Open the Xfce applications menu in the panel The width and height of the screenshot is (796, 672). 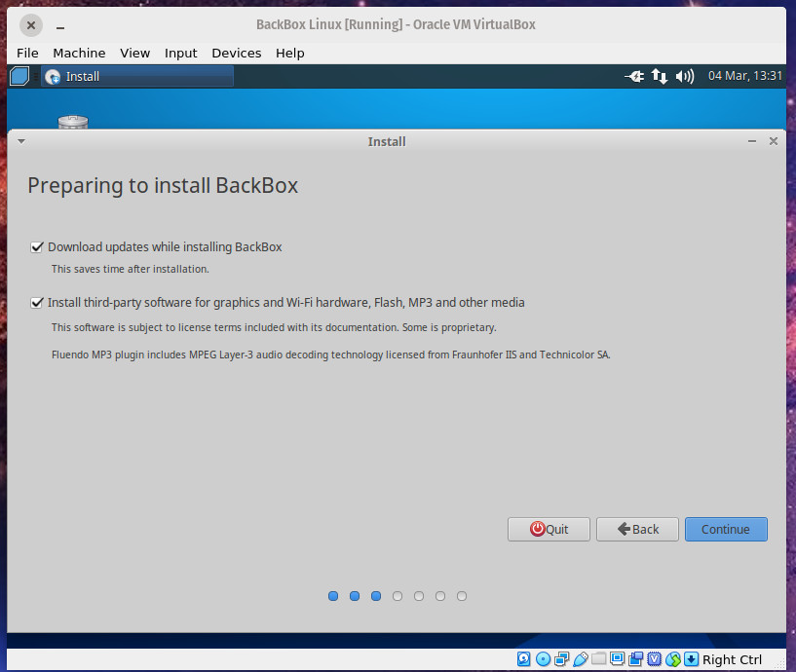20,76
